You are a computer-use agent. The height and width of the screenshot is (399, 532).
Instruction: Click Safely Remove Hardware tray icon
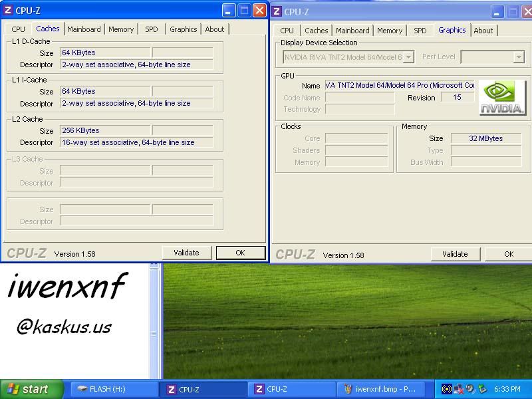coord(481,389)
